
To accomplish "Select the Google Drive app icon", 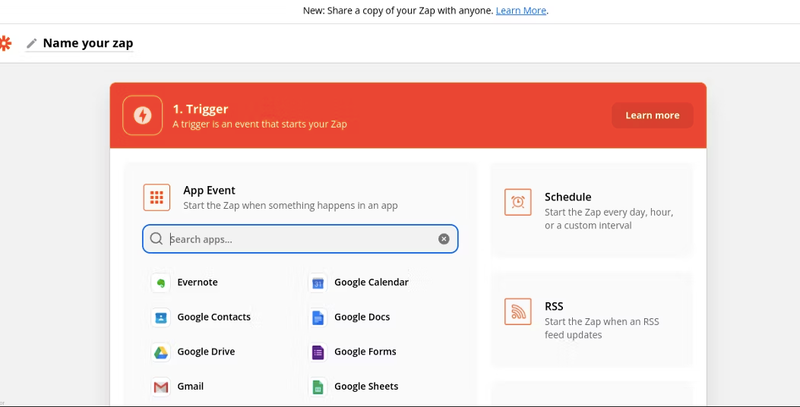I will click(x=161, y=352).
